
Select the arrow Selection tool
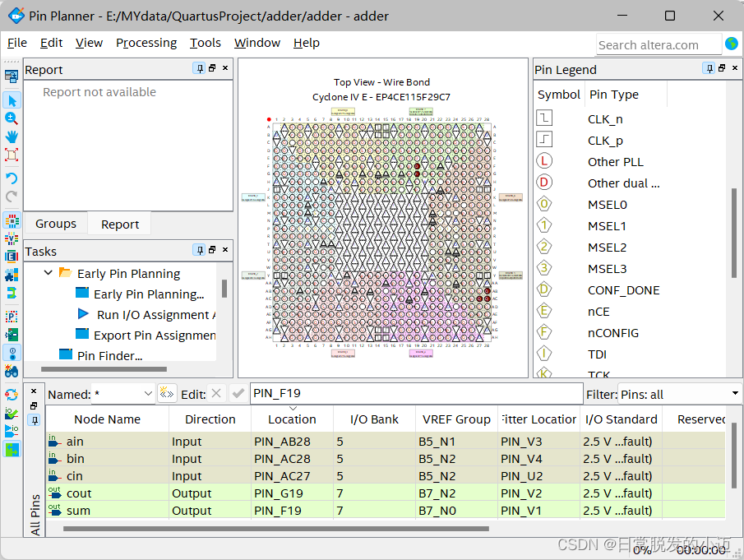point(12,100)
